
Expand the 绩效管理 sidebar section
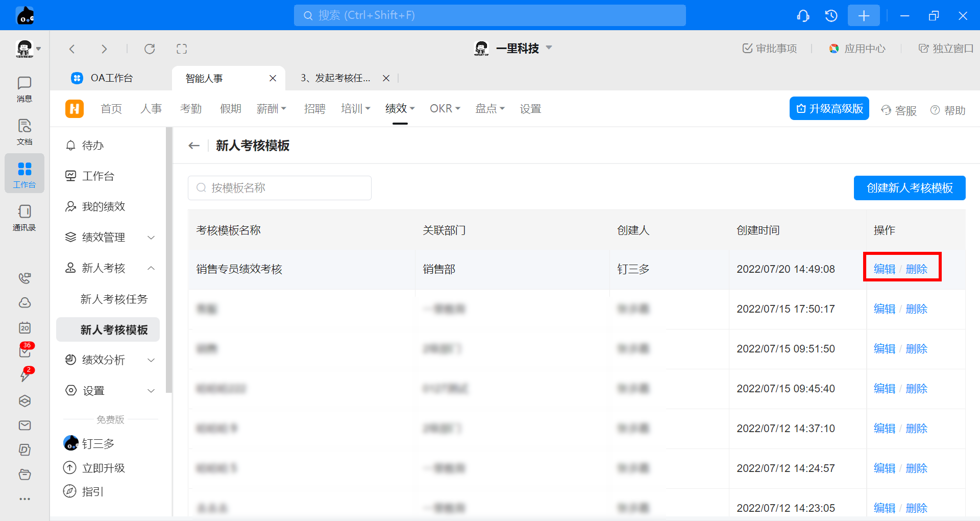[151, 238]
